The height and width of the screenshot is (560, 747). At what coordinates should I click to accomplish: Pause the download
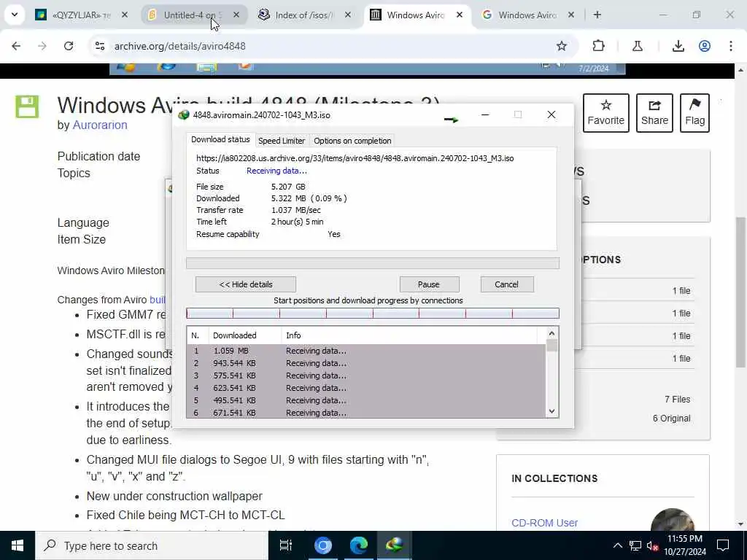[429, 284]
